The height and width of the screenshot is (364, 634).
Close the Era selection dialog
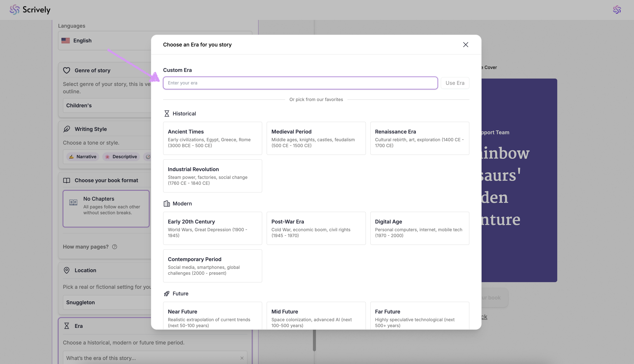465,44
